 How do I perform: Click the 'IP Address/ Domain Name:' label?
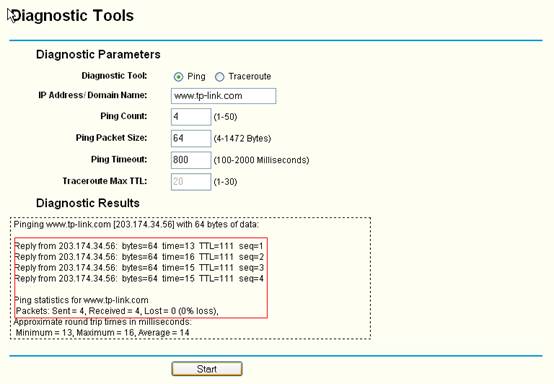pos(93,95)
